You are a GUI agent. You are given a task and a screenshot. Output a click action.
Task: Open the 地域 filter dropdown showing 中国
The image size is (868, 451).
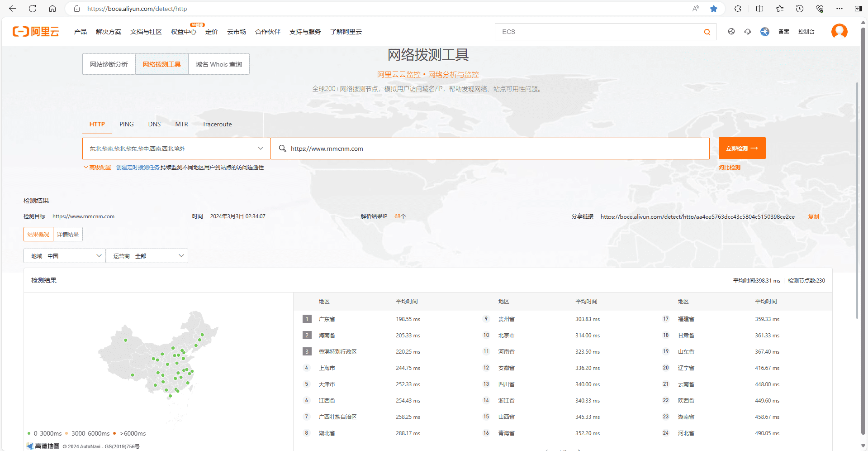point(64,255)
